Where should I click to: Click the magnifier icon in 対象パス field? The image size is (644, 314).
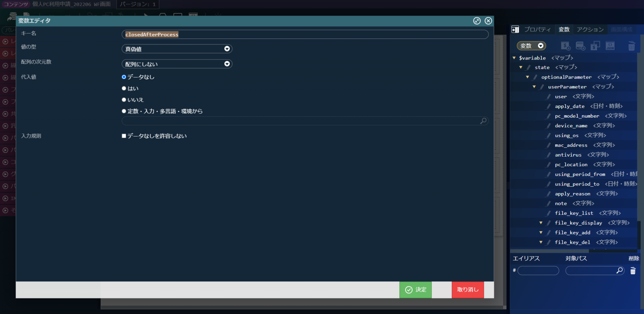[619, 270]
